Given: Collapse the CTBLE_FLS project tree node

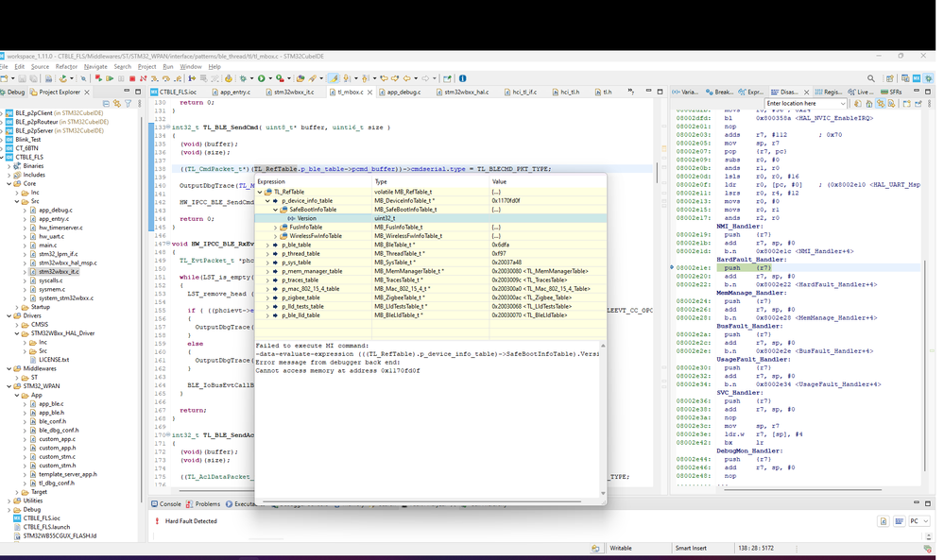Looking at the screenshot, I should click(3, 157).
